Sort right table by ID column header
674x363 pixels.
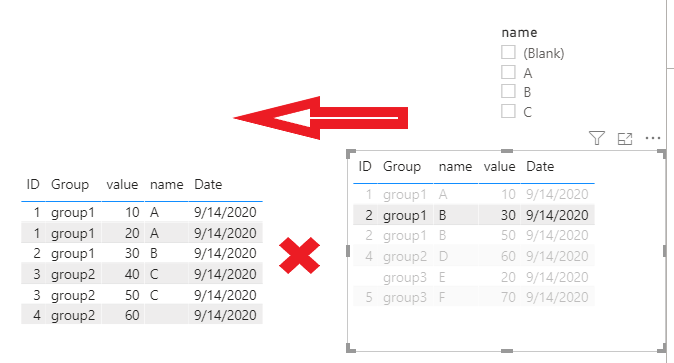coord(365,166)
